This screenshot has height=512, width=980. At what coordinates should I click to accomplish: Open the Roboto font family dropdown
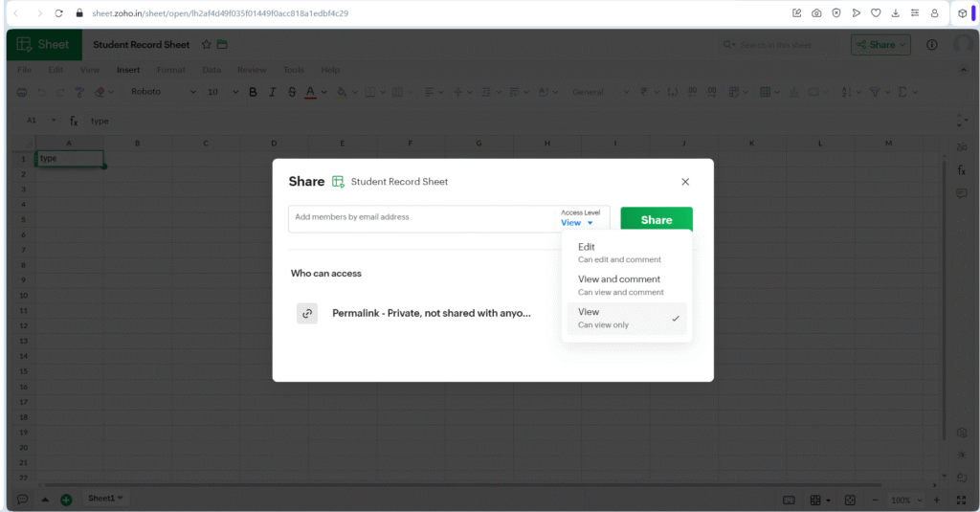point(163,92)
